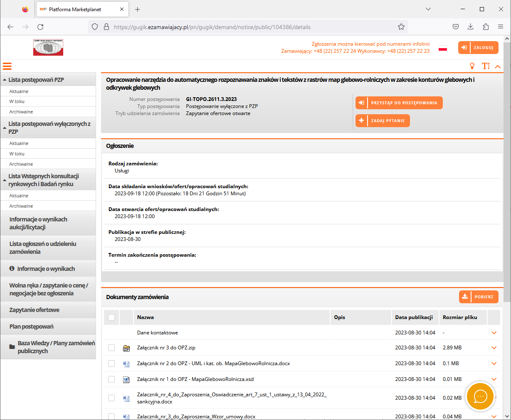
Task: Click the Polish flag language icon
Action: [x=443, y=48]
